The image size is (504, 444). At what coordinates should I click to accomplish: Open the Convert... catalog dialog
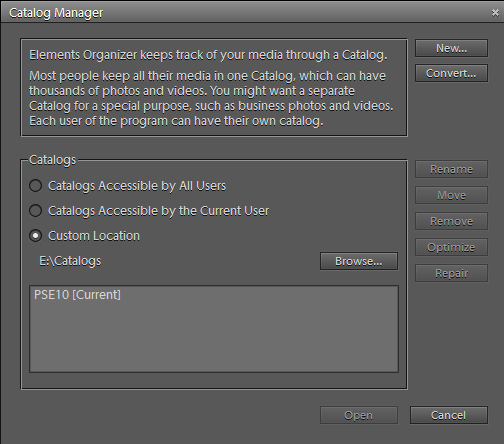pyautogui.click(x=451, y=73)
